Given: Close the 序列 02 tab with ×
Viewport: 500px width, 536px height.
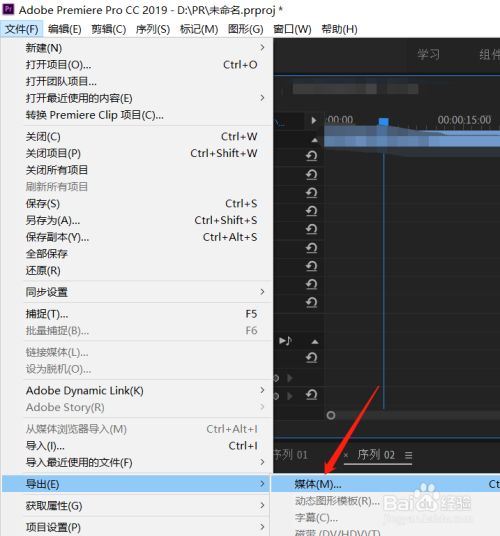Looking at the screenshot, I should point(346,455).
